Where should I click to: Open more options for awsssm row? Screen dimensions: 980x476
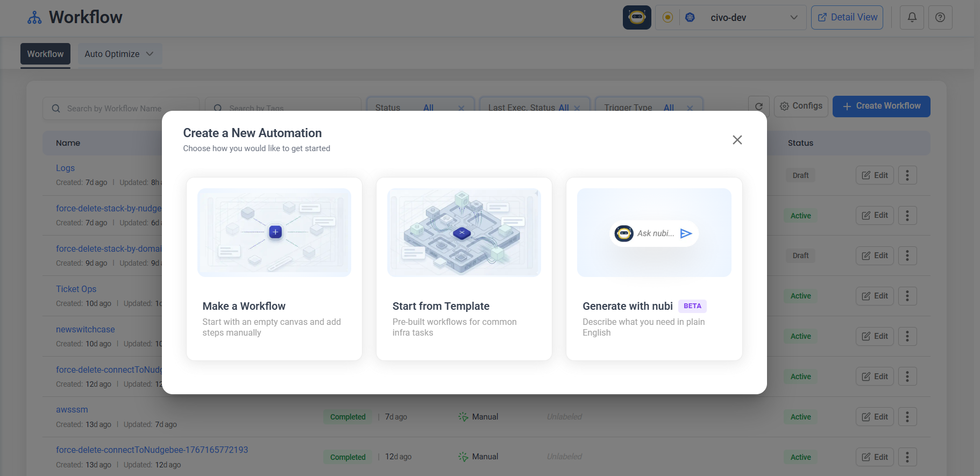907,417
